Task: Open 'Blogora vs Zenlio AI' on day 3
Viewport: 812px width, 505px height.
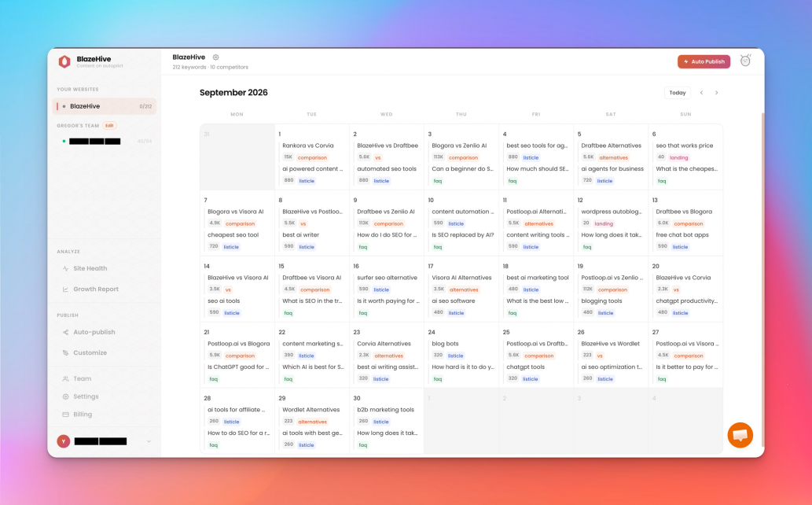Action: [x=459, y=146]
